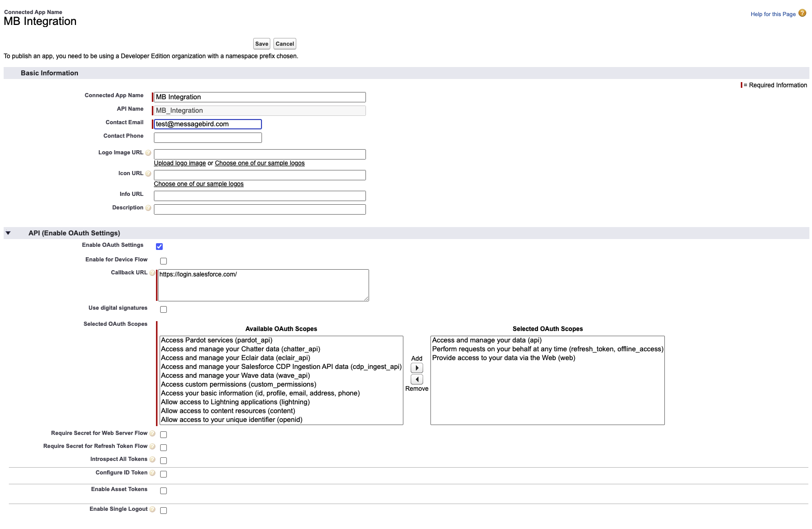Select Access custom permissions scope
The image size is (812, 529).
(281, 385)
